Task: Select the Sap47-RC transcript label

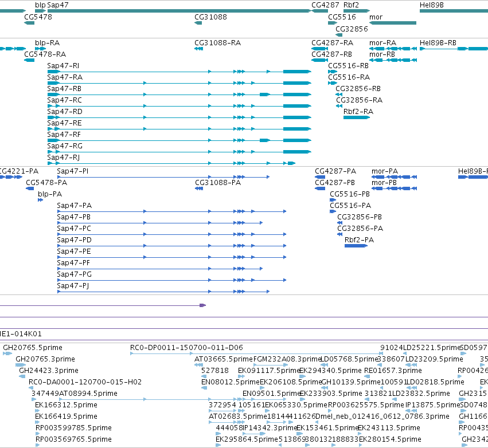Action: [x=64, y=100]
